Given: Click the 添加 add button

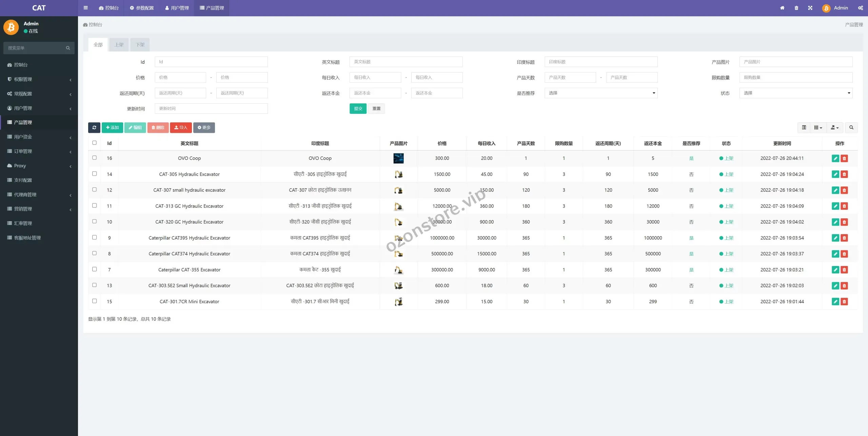Looking at the screenshot, I should [112, 128].
